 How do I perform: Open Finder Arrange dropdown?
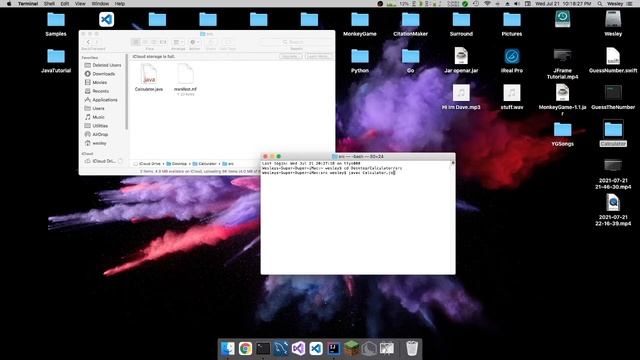(x=178, y=42)
